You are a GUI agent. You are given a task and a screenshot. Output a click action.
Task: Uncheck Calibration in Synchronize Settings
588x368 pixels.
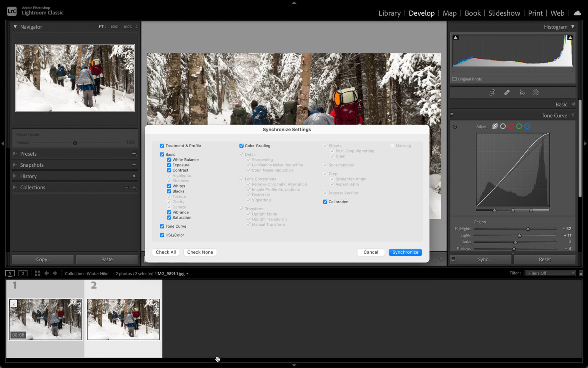pyautogui.click(x=325, y=202)
